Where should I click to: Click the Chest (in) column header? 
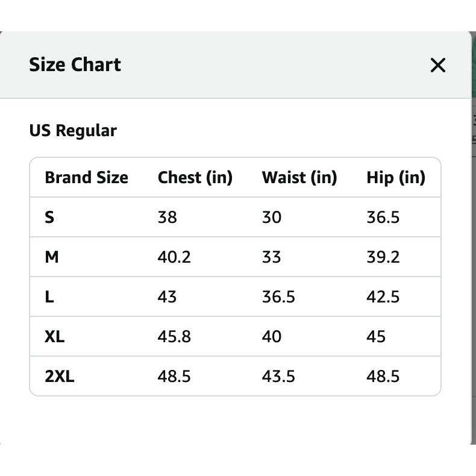coord(195,178)
